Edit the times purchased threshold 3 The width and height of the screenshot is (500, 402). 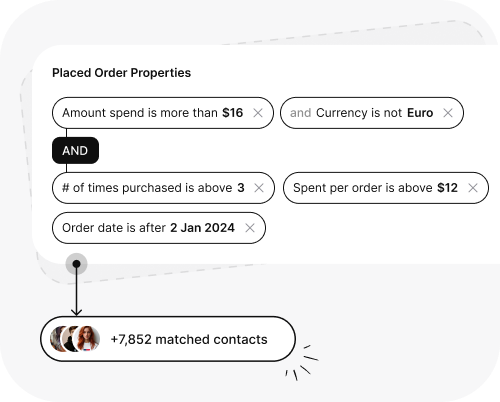pyautogui.click(x=241, y=188)
